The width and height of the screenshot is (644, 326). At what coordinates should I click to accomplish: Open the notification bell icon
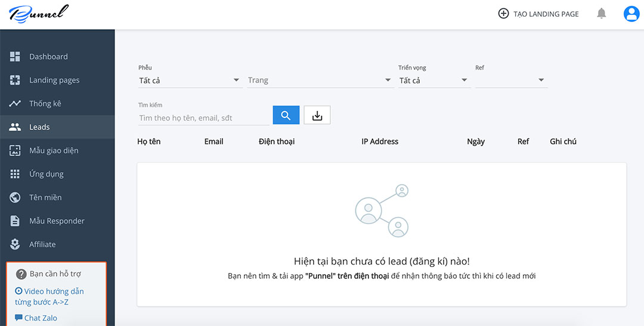pos(602,14)
